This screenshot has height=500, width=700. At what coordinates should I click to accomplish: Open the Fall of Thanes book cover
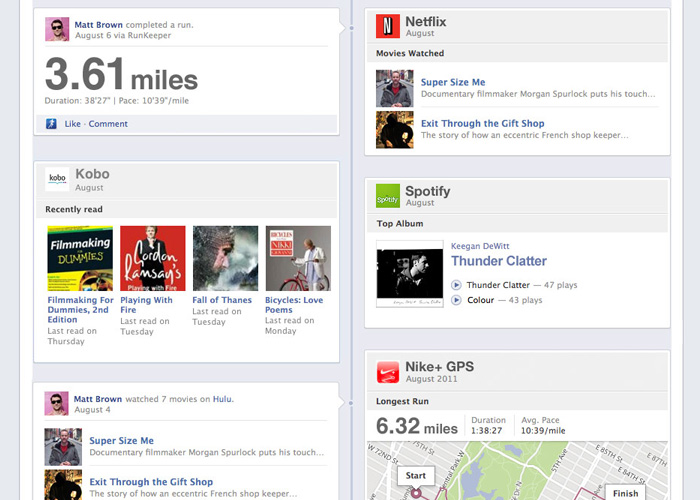pos(225,258)
